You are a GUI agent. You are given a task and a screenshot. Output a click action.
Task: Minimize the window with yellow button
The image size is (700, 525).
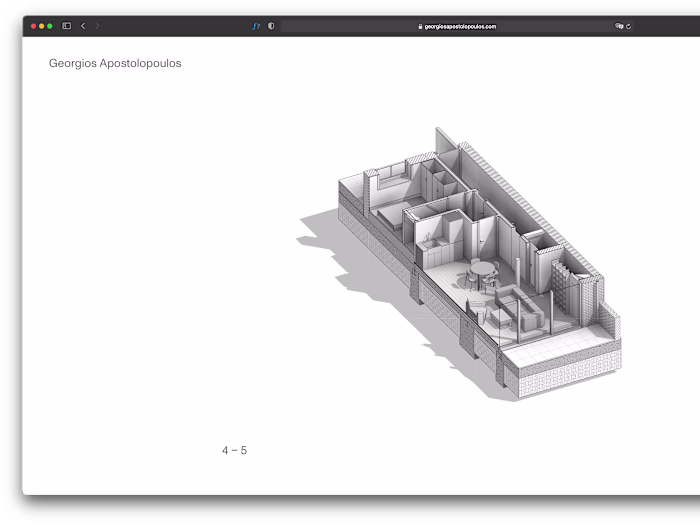tap(42, 26)
